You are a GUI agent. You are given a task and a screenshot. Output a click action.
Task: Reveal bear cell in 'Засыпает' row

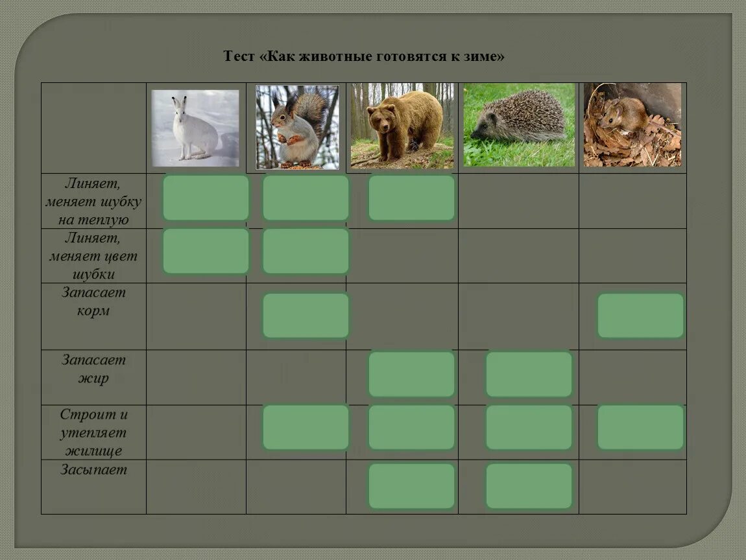click(x=411, y=486)
